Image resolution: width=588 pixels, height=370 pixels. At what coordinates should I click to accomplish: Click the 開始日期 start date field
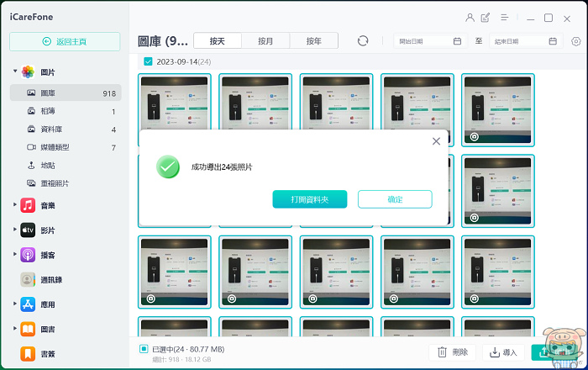(x=430, y=41)
